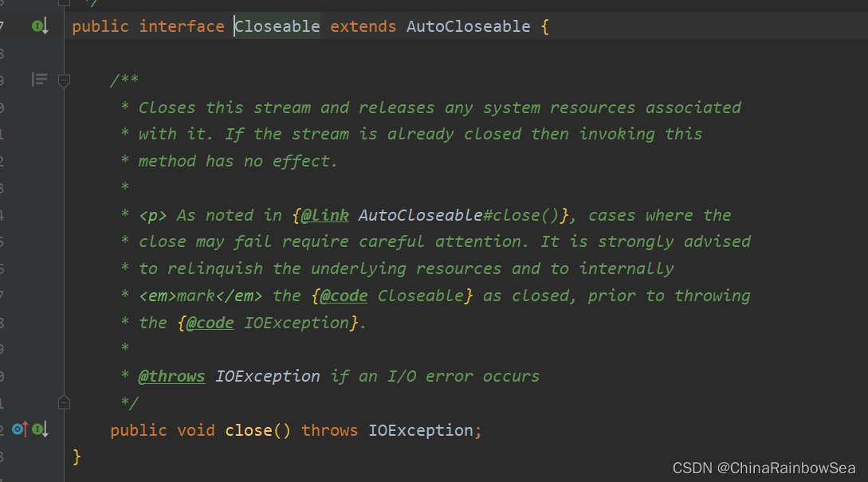Click the @link Javadoc tag
This screenshot has width=868, height=482.
point(325,215)
